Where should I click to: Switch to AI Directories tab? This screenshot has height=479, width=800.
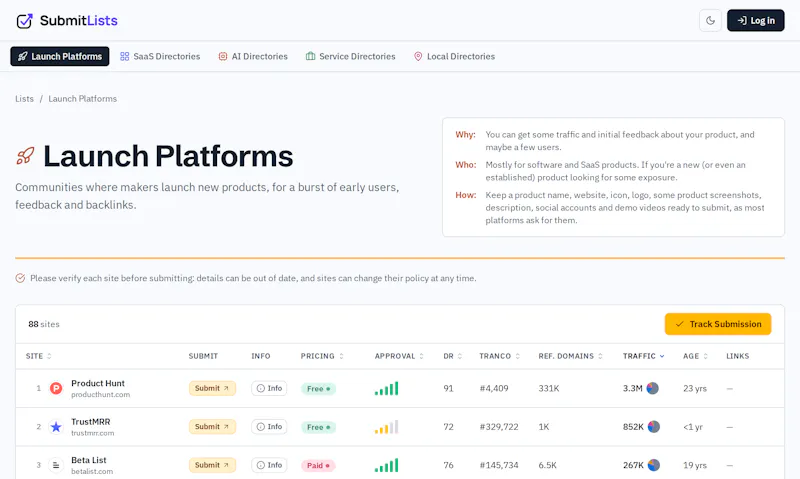point(253,56)
